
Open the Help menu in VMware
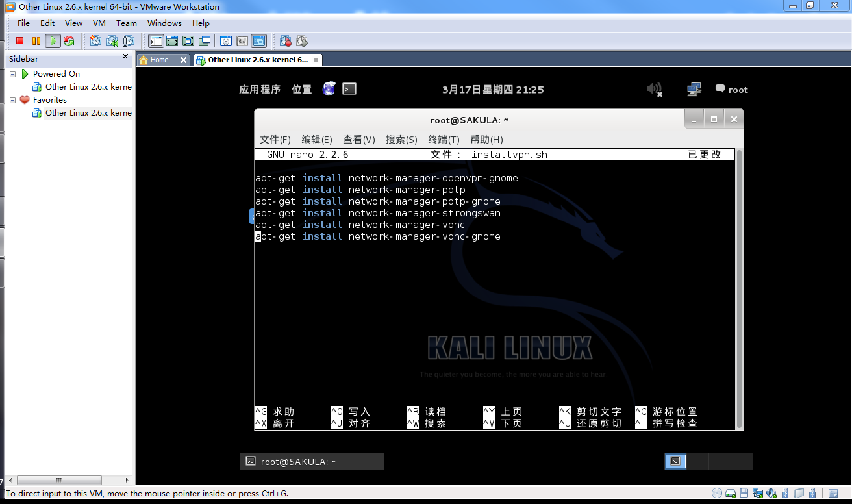click(201, 23)
